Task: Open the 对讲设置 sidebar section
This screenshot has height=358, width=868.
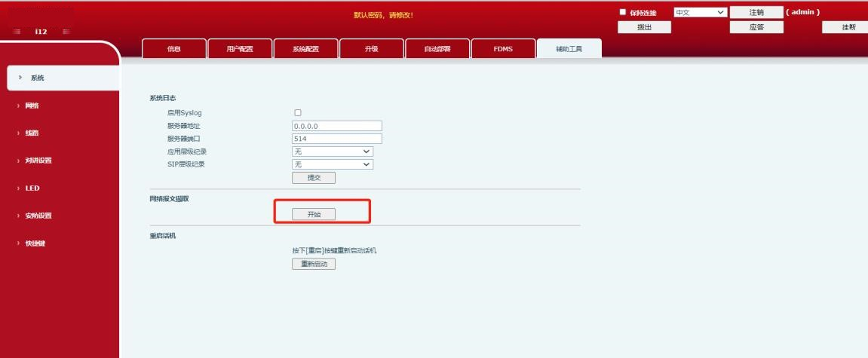Action: tap(38, 161)
